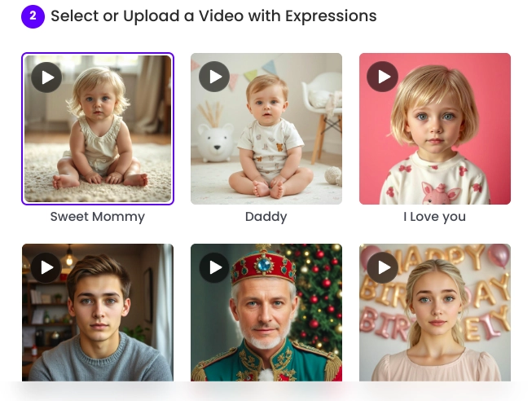Click the "I Love you" caption
The height and width of the screenshot is (401, 532).
tap(434, 217)
